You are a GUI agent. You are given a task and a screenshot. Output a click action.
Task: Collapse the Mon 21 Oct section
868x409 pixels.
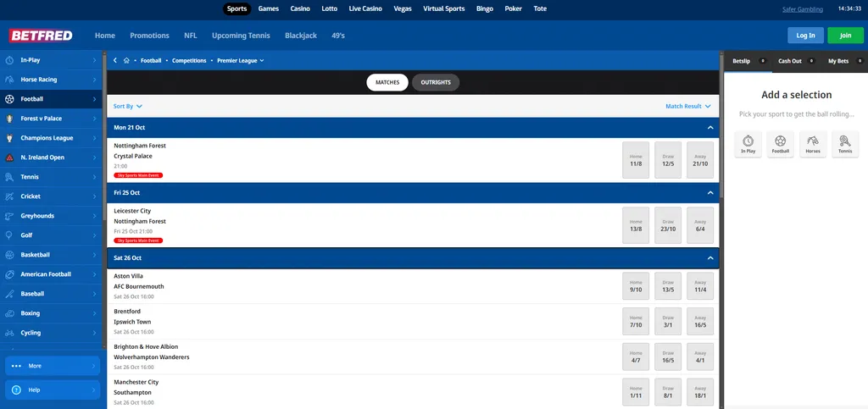click(710, 128)
